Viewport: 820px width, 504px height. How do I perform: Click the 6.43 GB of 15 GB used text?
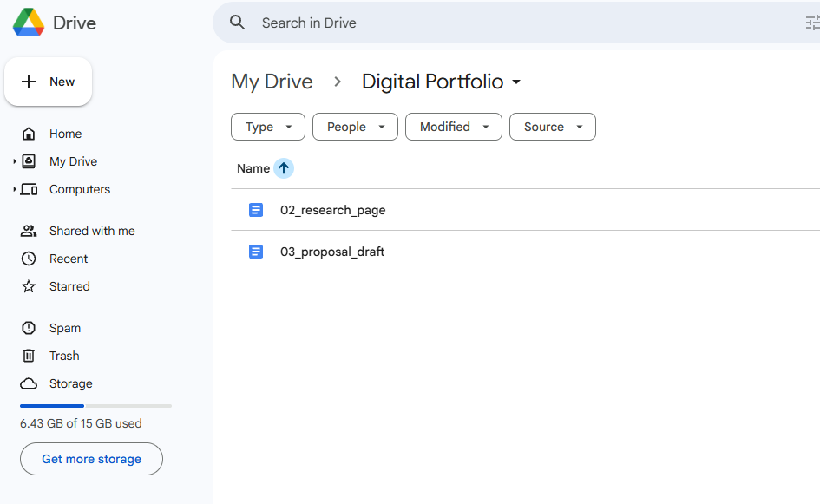tap(81, 423)
